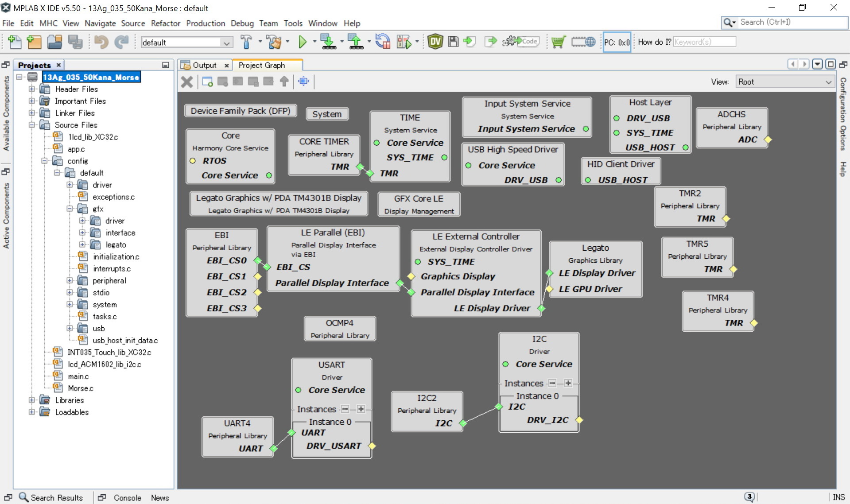This screenshot has height=504, width=850.
Task: Click the PC: 0x0 indicator
Action: click(x=617, y=42)
